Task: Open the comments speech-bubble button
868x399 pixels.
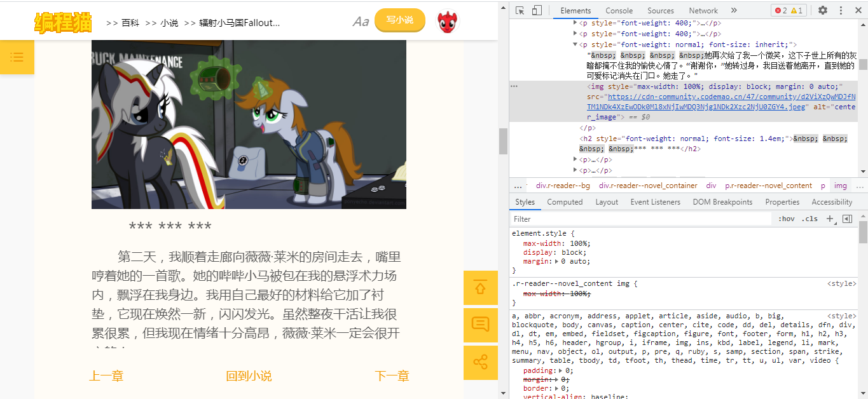Action: tap(481, 325)
